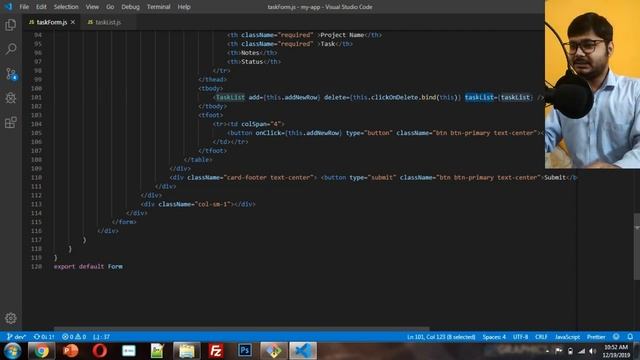This screenshot has height=360, width=640.
Task: Open the View menu
Action: 92,7
